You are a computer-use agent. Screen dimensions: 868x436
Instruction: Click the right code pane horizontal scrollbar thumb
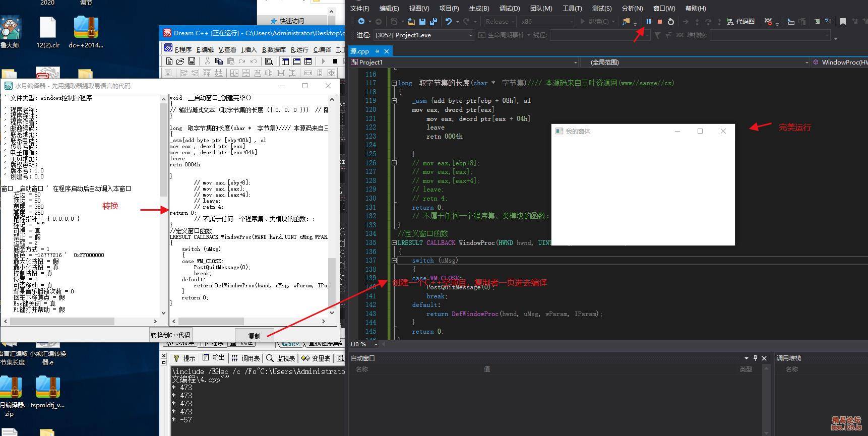[212, 321]
